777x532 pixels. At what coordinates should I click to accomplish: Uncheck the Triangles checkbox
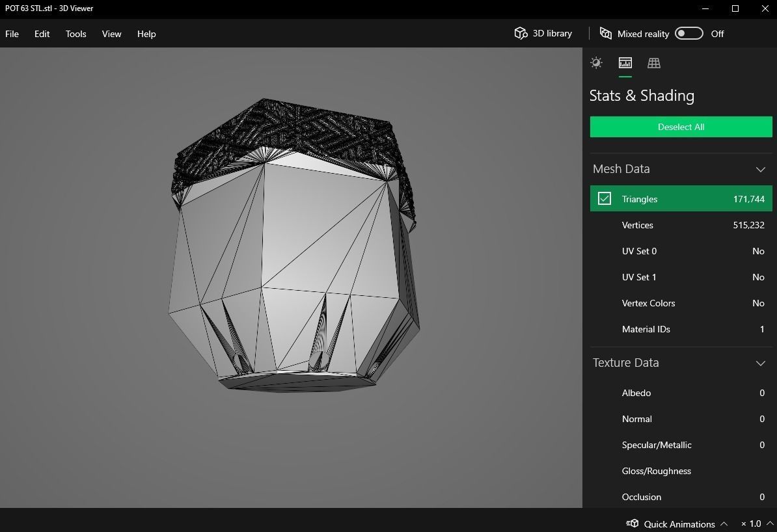(x=605, y=198)
